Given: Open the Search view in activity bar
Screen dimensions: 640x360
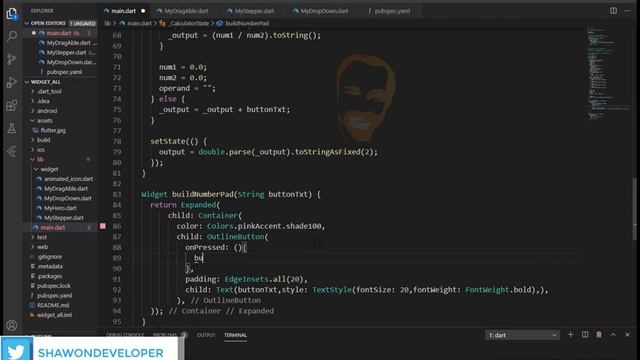Looking at the screenshot, I should pos(11,36).
